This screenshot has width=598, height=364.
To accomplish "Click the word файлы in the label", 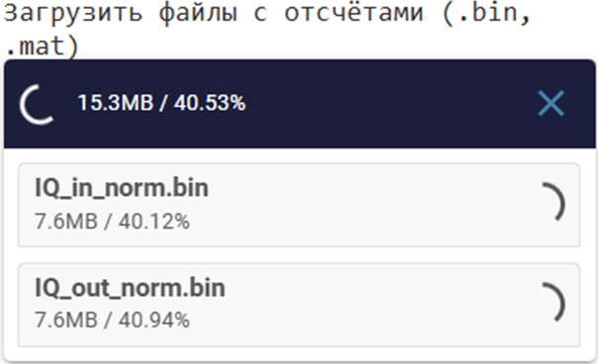I will click(x=198, y=12).
